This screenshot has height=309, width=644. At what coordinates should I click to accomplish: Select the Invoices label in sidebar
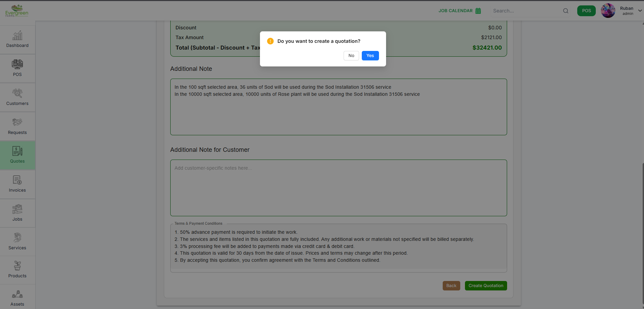click(x=17, y=190)
